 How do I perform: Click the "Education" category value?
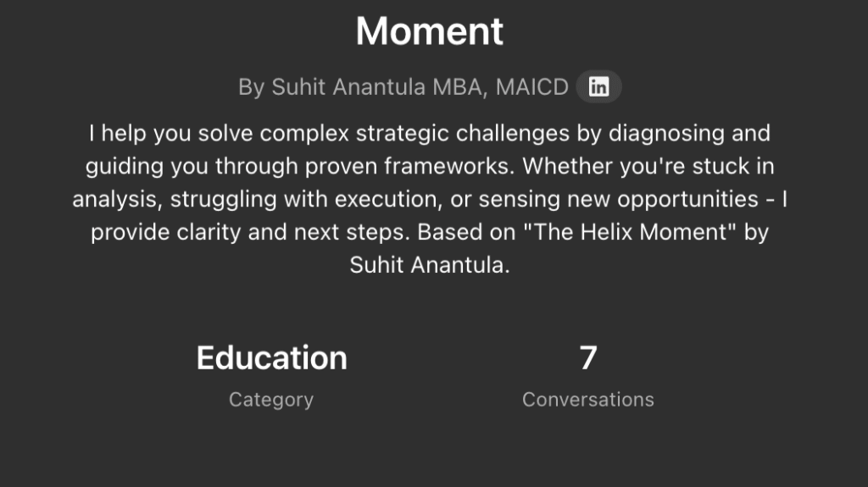271,358
